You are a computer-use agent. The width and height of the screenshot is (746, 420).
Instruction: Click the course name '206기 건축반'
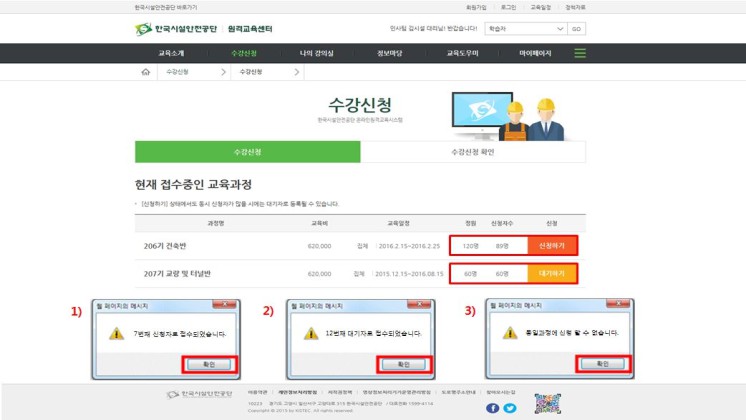(x=165, y=246)
